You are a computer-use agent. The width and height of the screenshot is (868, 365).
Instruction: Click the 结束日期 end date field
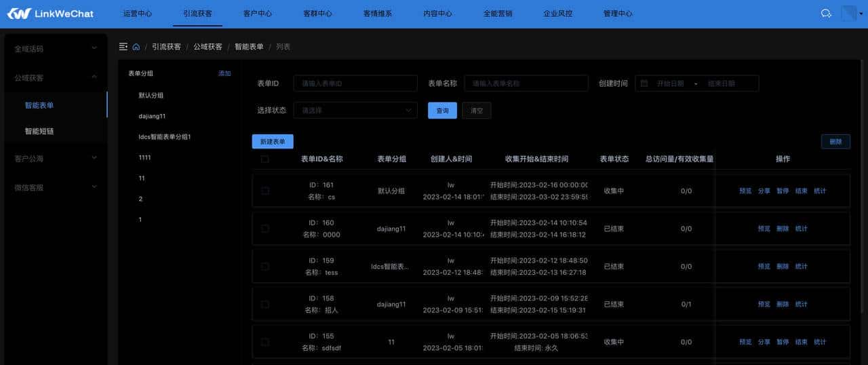click(723, 83)
